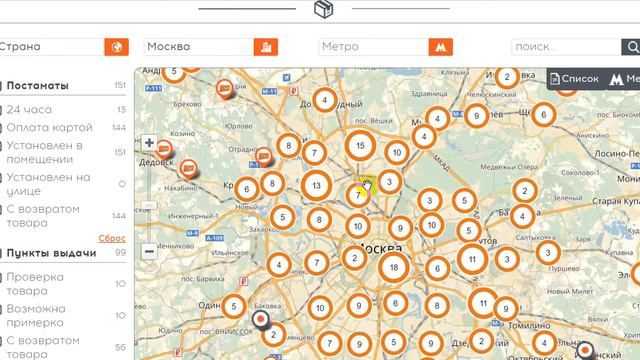Screen dimensions: 640x360
Task: Click the count 13 beside 24 часа
Action: [122, 109]
